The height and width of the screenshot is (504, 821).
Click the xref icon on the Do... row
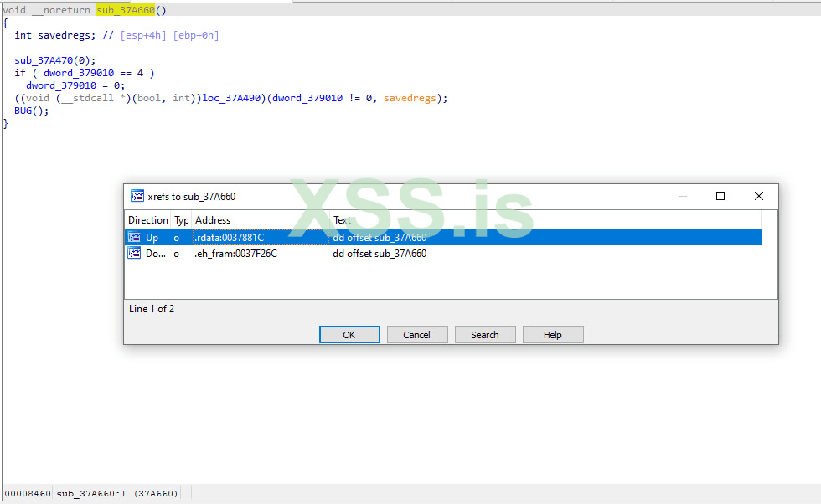click(x=134, y=254)
